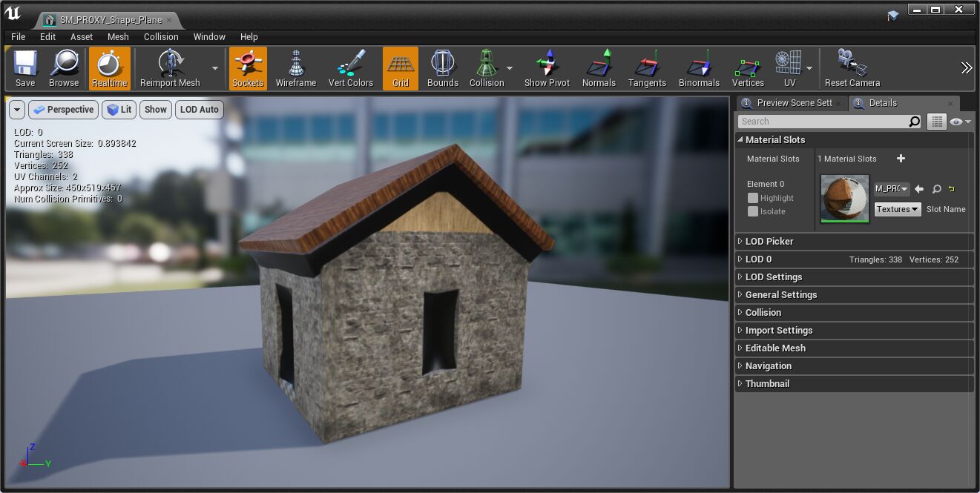Show mesh Bounds
Viewport: 980px width, 493px height.
442,68
